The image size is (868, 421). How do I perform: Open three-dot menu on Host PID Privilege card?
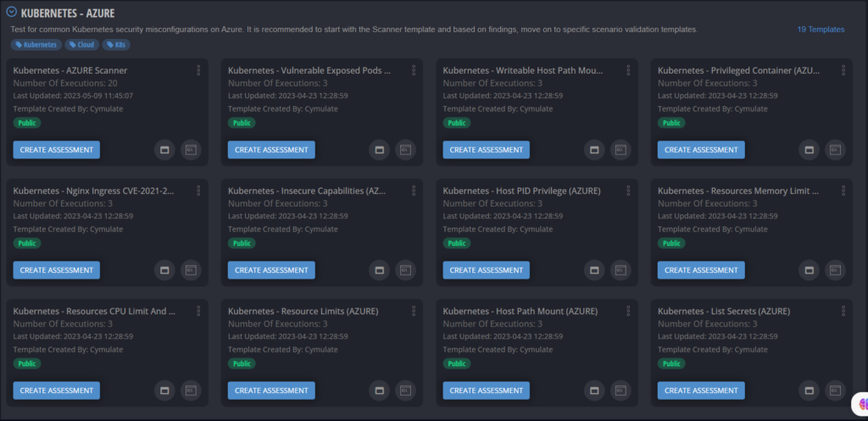(x=627, y=191)
